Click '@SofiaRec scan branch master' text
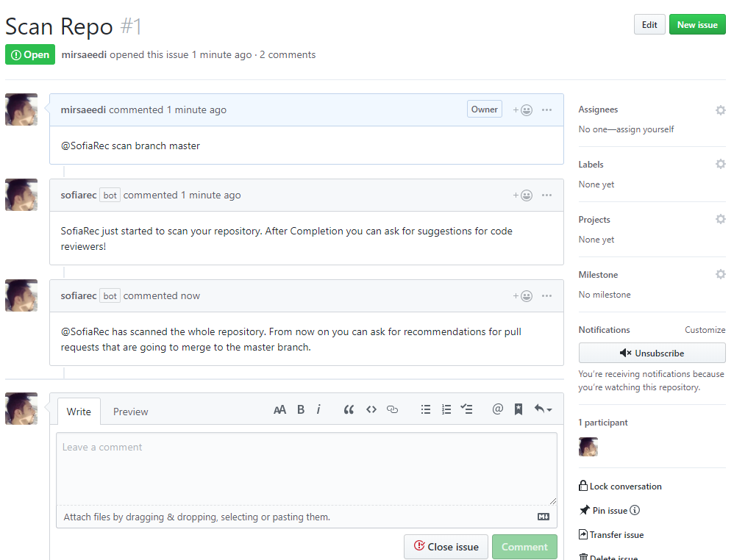 coord(130,146)
